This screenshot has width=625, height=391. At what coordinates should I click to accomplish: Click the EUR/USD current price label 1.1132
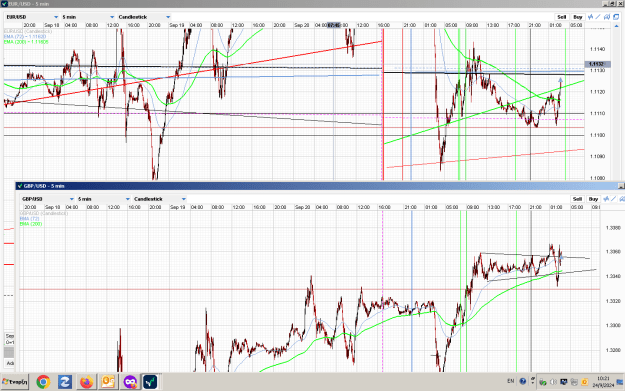pos(596,64)
